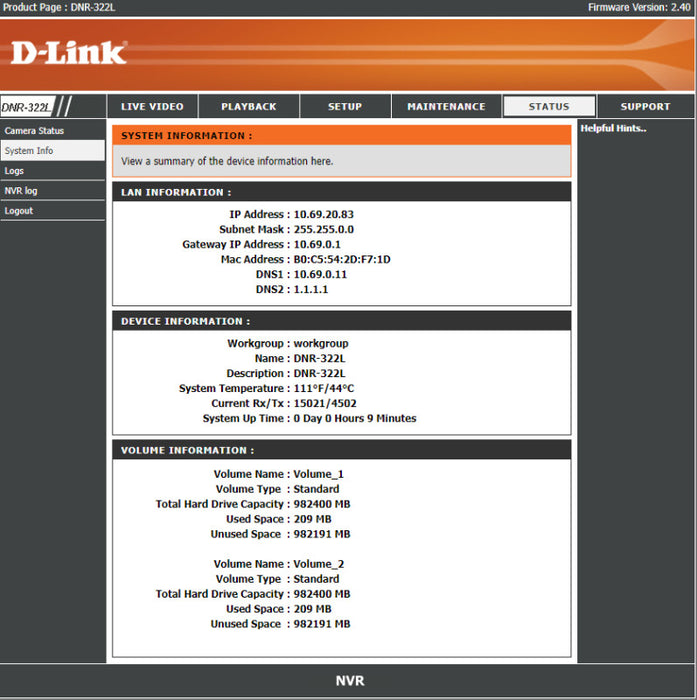This screenshot has width=697, height=700.
Task: Click MAC address B0:C5:54:2D:F7:1D
Action: (x=342, y=259)
